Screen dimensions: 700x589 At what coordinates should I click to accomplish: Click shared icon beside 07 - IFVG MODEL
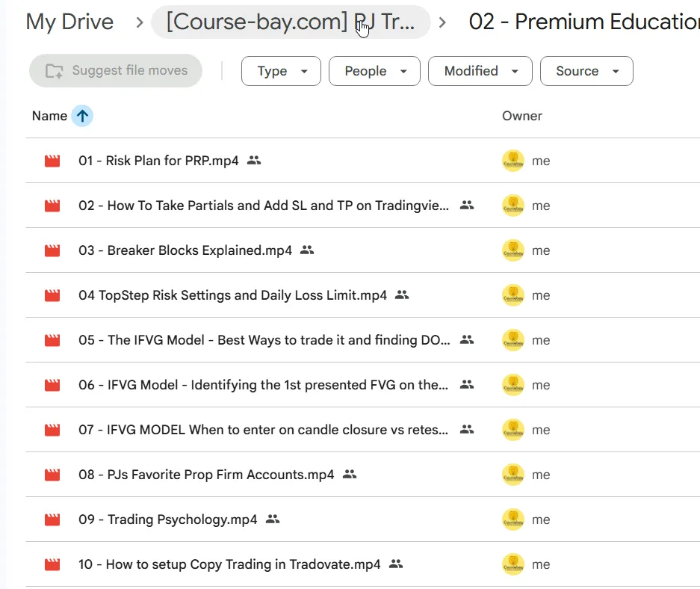click(x=467, y=429)
